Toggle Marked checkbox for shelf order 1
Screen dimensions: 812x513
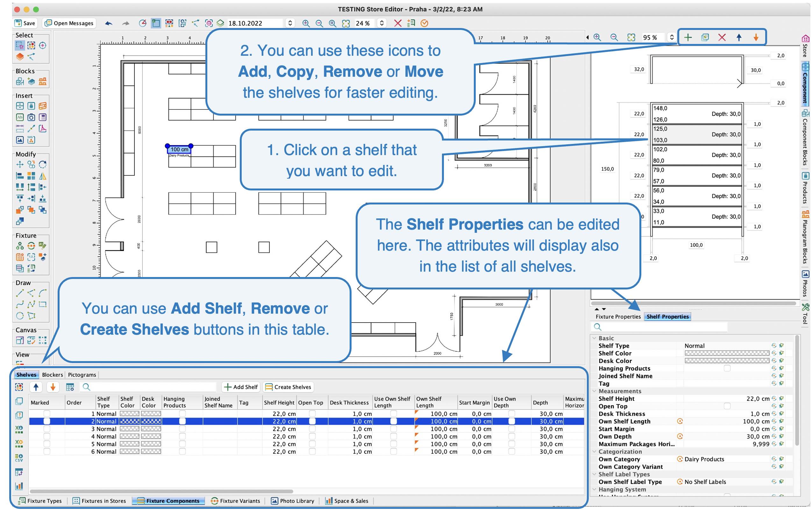click(47, 414)
